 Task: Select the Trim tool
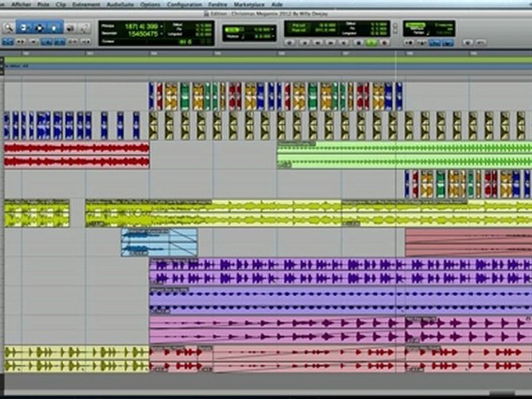pyautogui.click(x=24, y=28)
